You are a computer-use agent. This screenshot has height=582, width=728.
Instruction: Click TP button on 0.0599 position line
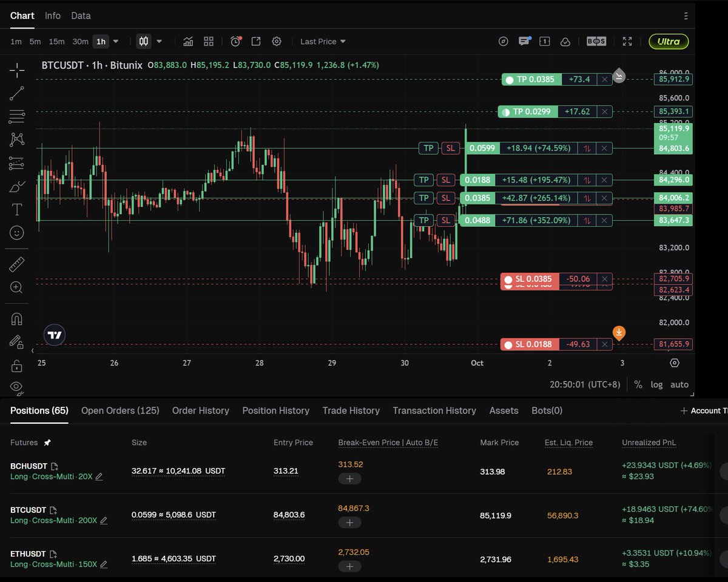click(429, 148)
